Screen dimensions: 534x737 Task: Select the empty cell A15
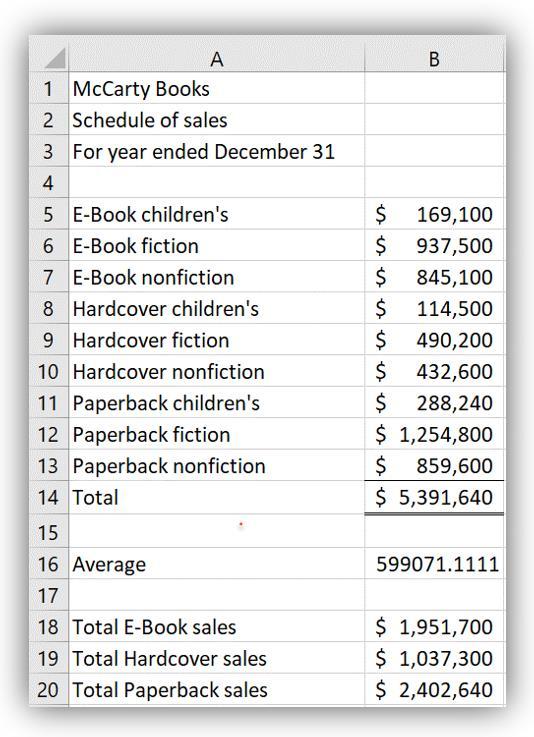click(x=217, y=531)
